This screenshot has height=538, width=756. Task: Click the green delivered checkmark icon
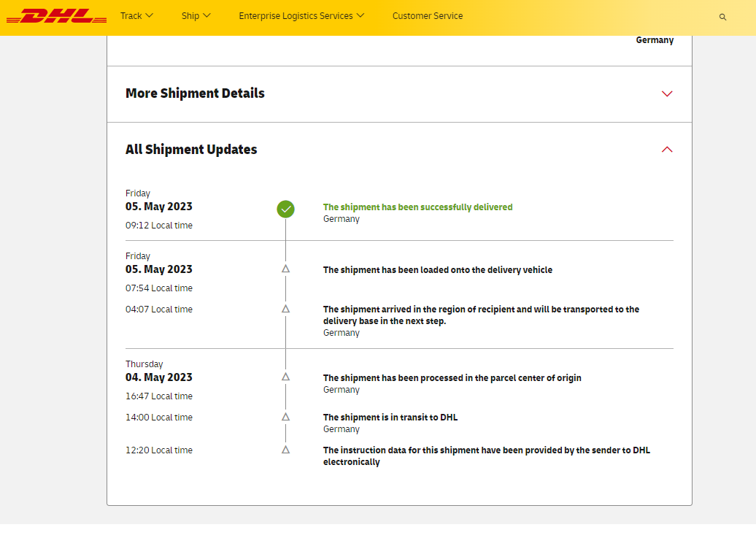[x=285, y=209]
